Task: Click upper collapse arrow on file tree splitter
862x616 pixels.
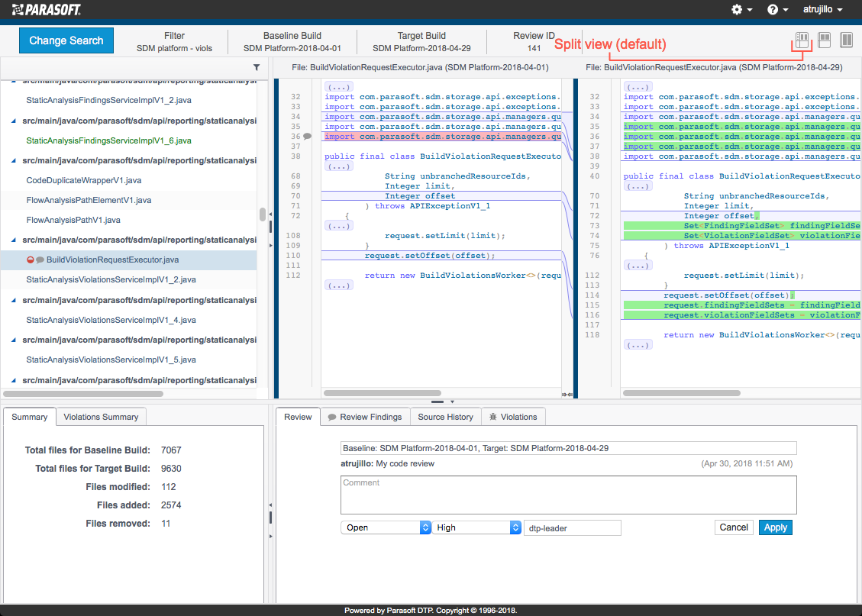Action: 270,214
